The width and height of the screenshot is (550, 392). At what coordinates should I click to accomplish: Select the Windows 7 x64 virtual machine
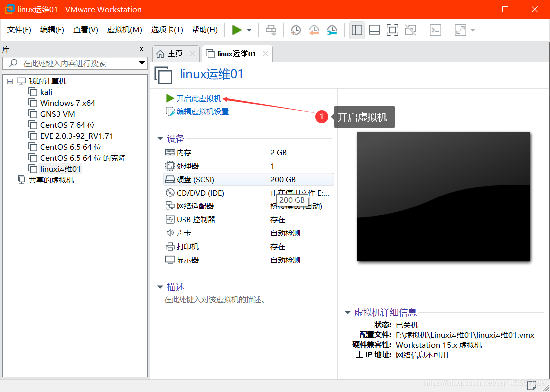(x=68, y=103)
